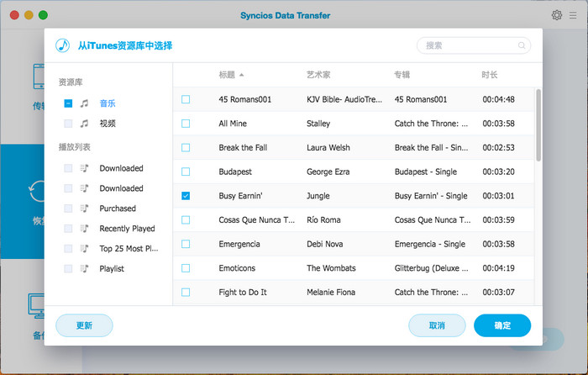Select checkbox for Emoticons track
Screen dimensions: 588x375
pos(186,268)
